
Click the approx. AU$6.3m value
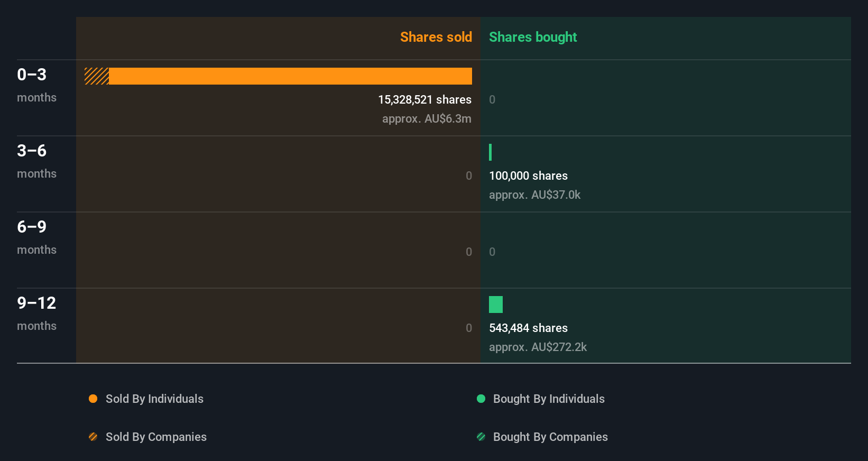427,119
